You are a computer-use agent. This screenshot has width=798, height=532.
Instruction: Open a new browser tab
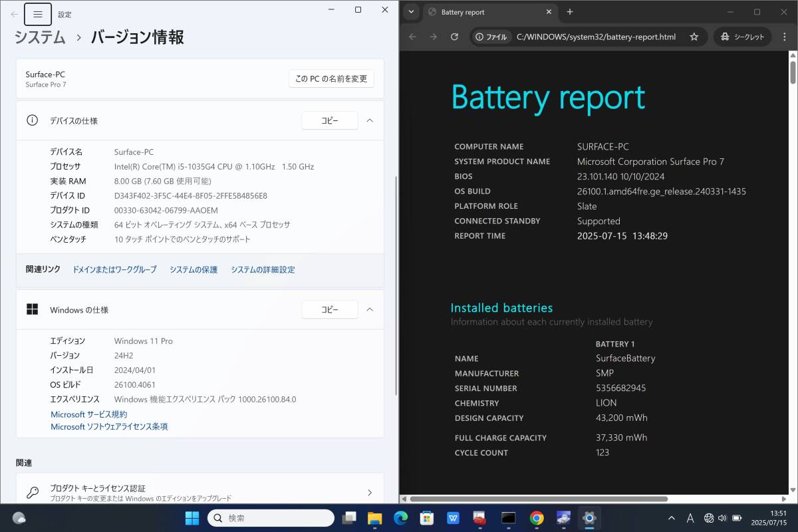coord(570,12)
